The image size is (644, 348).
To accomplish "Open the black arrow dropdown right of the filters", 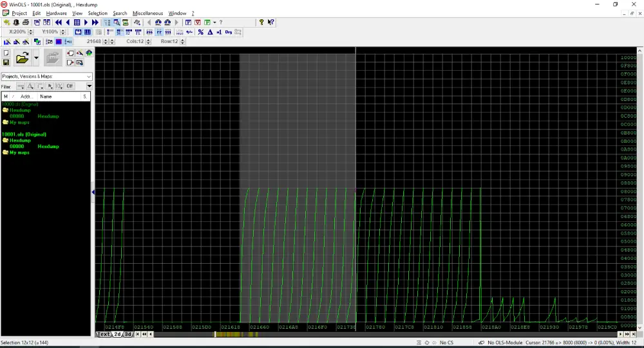I will click(x=89, y=86).
